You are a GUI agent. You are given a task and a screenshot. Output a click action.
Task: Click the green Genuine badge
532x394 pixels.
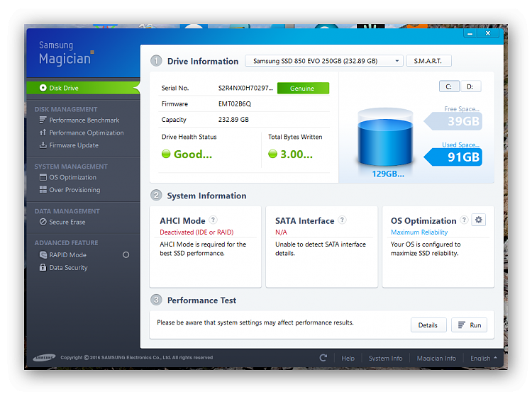303,88
